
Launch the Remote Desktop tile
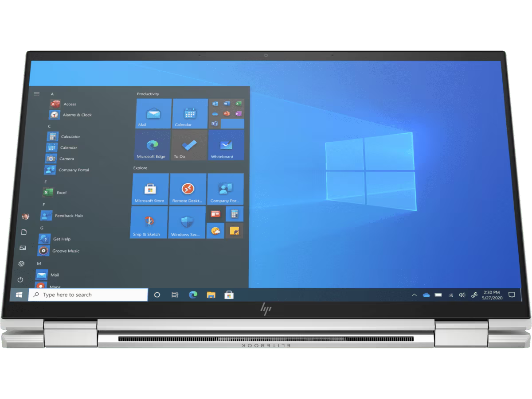(x=188, y=189)
